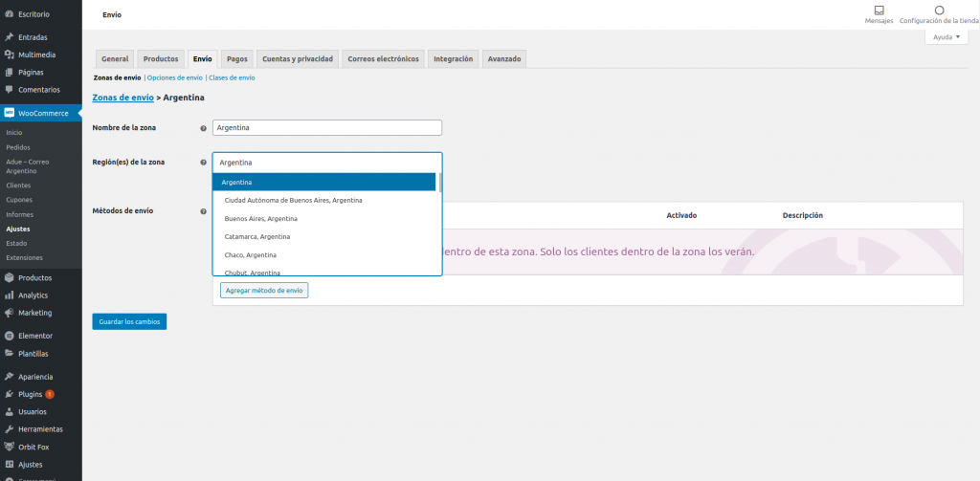Click the bottom Ajustes settings icon
Image resolution: width=980 pixels, height=481 pixels.
point(10,464)
